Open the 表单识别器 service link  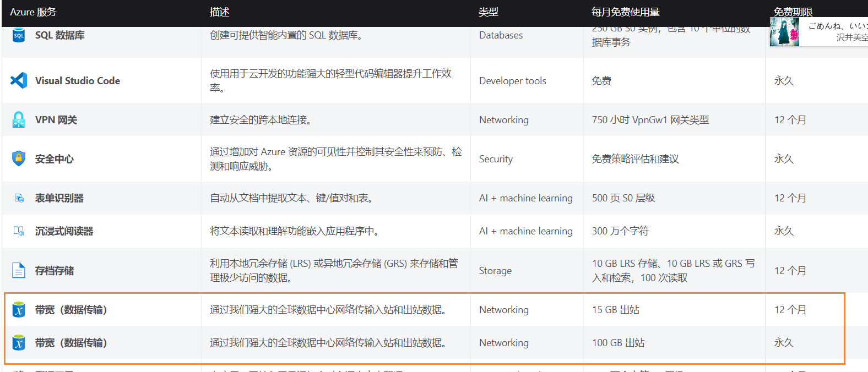[x=59, y=198]
